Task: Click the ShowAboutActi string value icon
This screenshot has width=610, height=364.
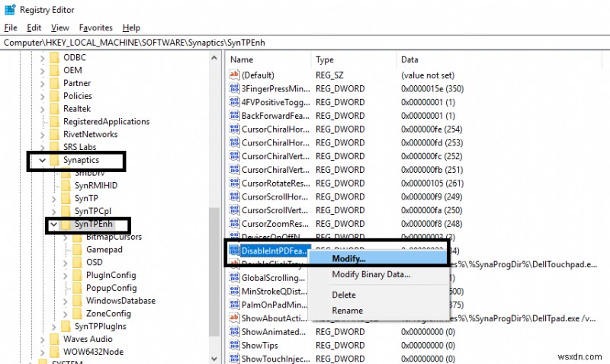Action: [234, 318]
